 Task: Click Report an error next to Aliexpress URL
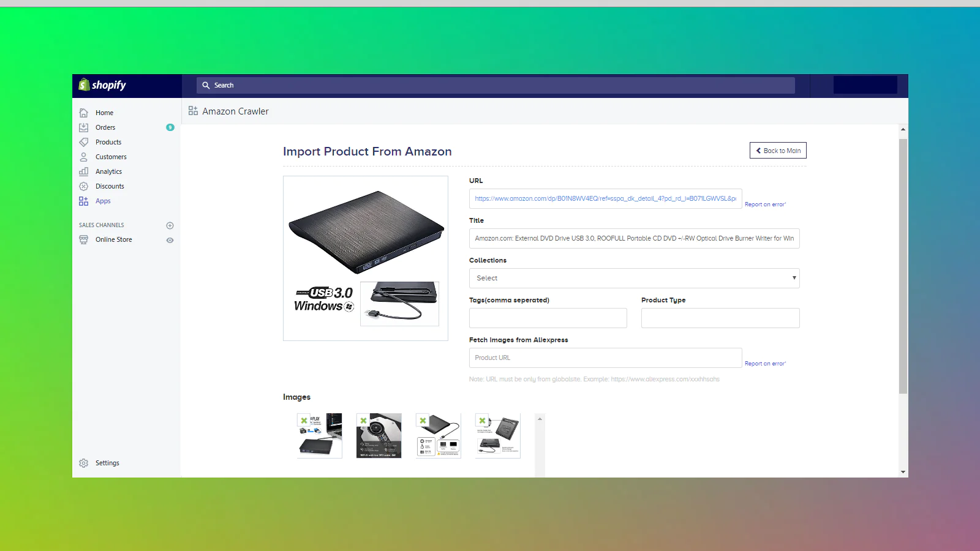pyautogui.click(x=765, y=364)
